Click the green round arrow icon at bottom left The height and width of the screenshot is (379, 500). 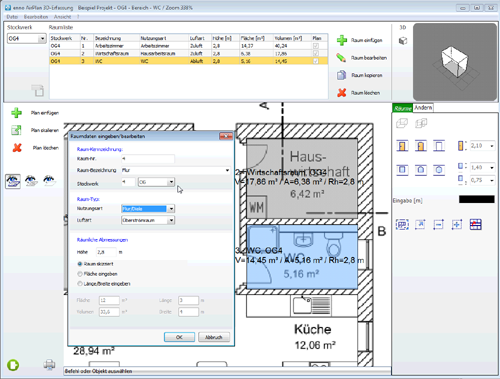pos(13,365)
